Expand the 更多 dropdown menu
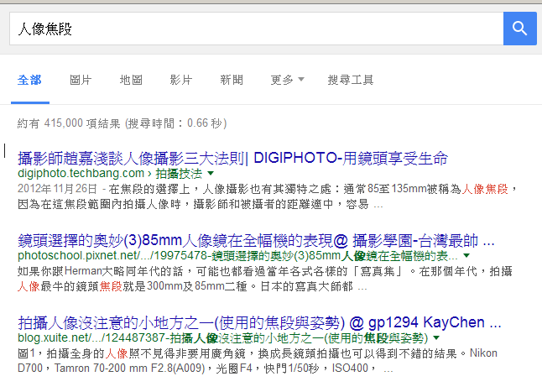 tap(287, 80)
